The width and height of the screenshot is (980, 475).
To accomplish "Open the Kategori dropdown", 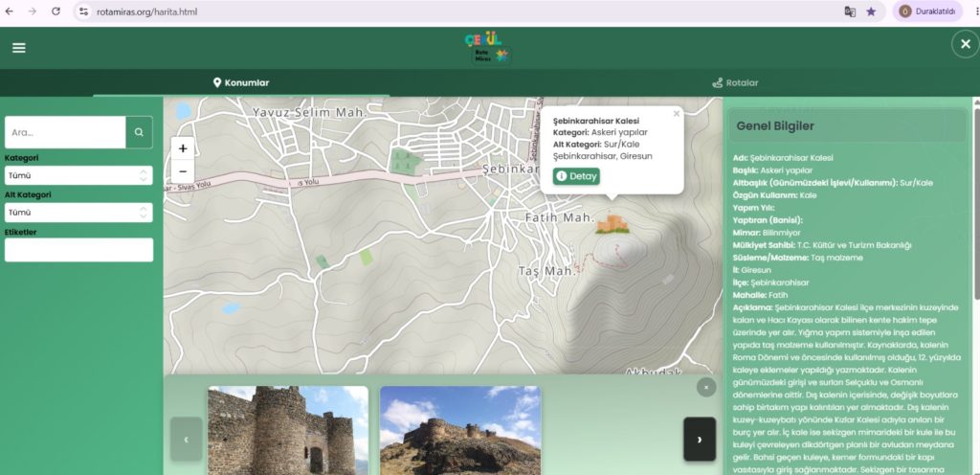I will tap(78, 175).
